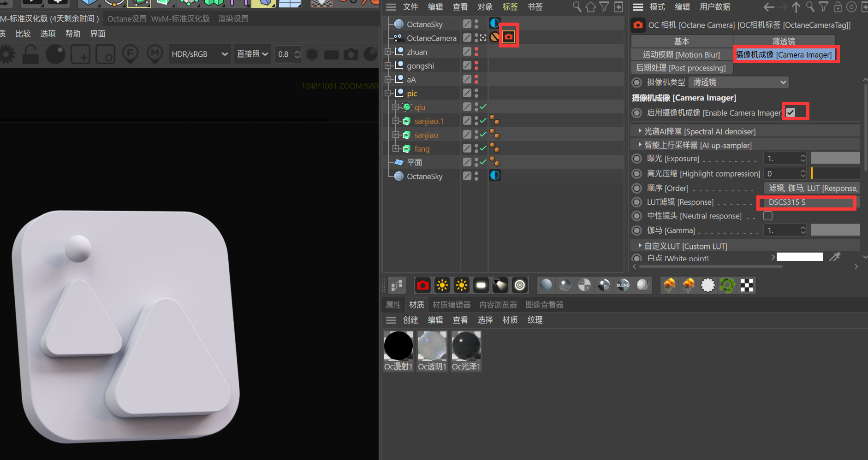This screenshot has height=460, width=868.
Task: Click the pick focus F marker icon
Action: [130, 54]
